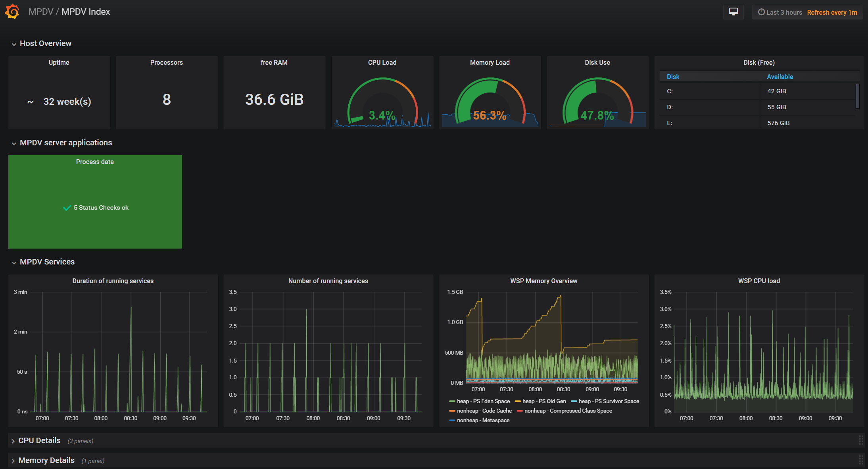
Task: Open Last 3 hours time range picker
Action: pyautogui.click(x=784, y=12)
